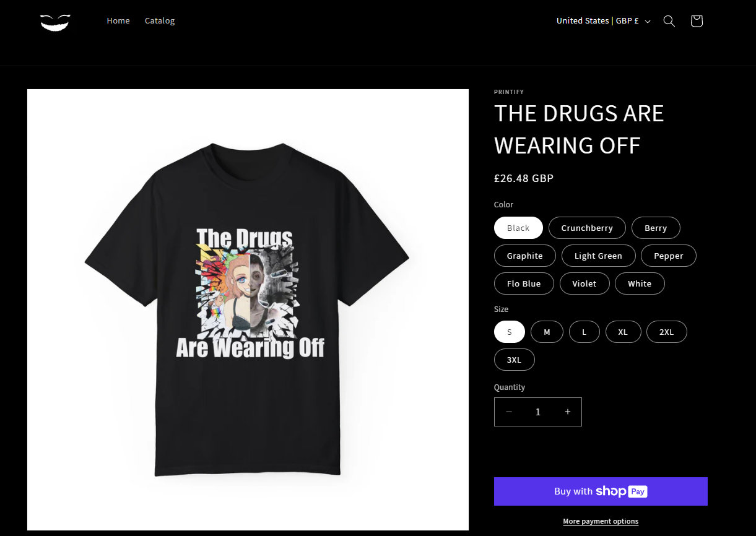Select the Pepper color option
Viewport: 756px width, 536px height.
point(669,256)
